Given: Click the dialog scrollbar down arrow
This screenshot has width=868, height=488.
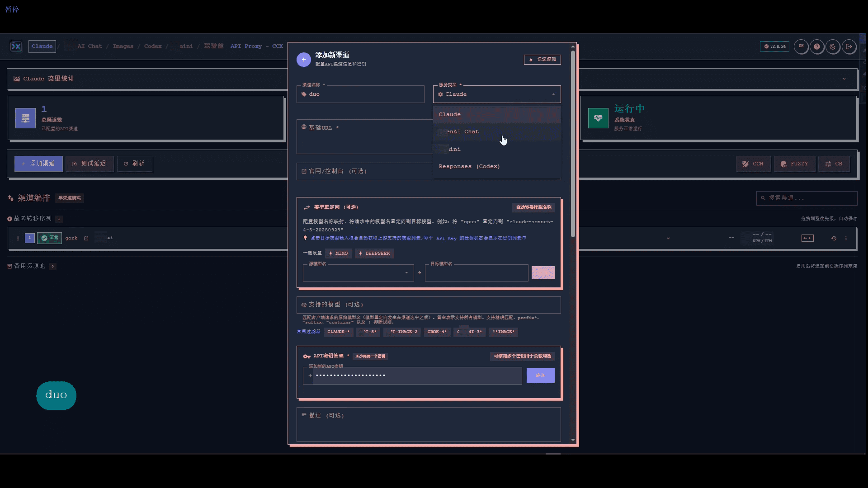Looking at the screenshot, I should pos(573,440).
